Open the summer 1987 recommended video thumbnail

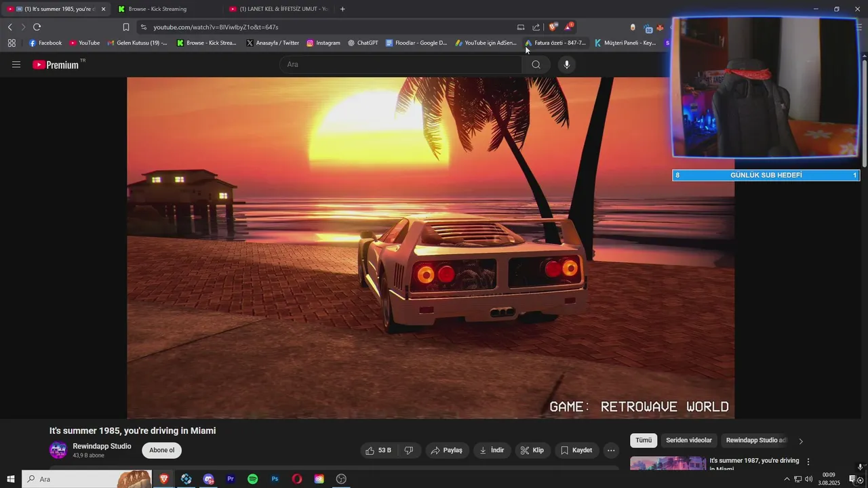668,464
